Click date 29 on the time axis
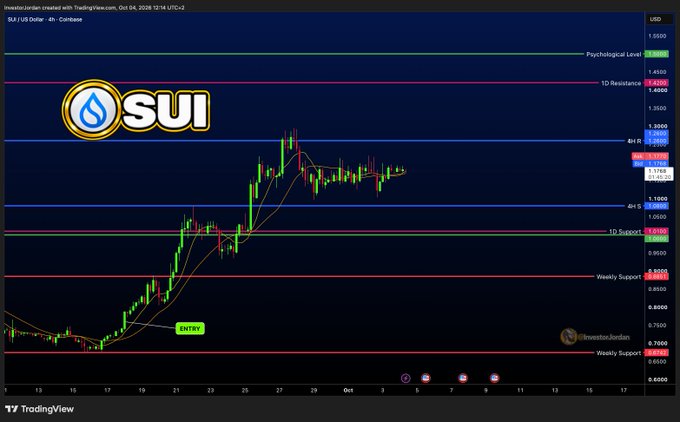Screen dimensions: 680x422 click(314, 390)
